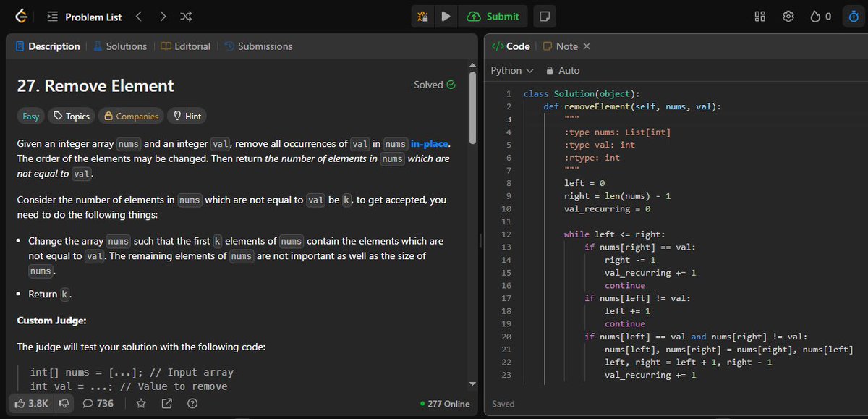The height and width of the screenshot is (419, 868).
Task: Click the description panel scrollbar
Action: pos(473,106)
